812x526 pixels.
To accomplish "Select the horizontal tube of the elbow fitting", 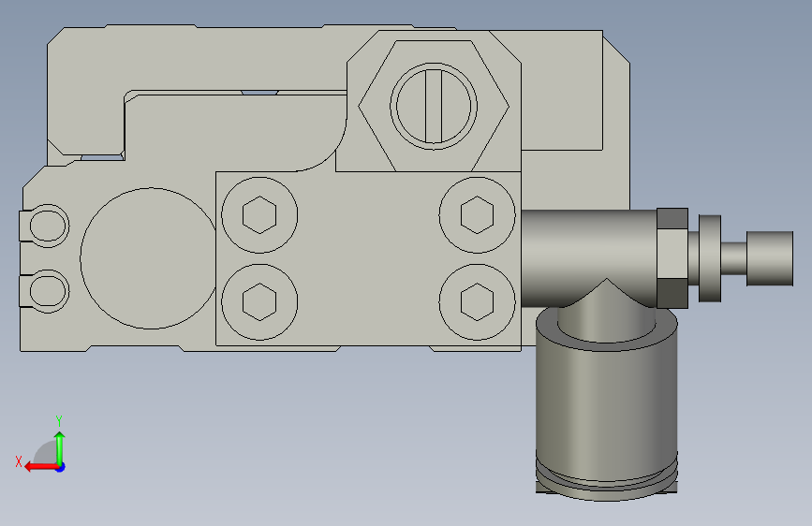I will tap(589, 257).
